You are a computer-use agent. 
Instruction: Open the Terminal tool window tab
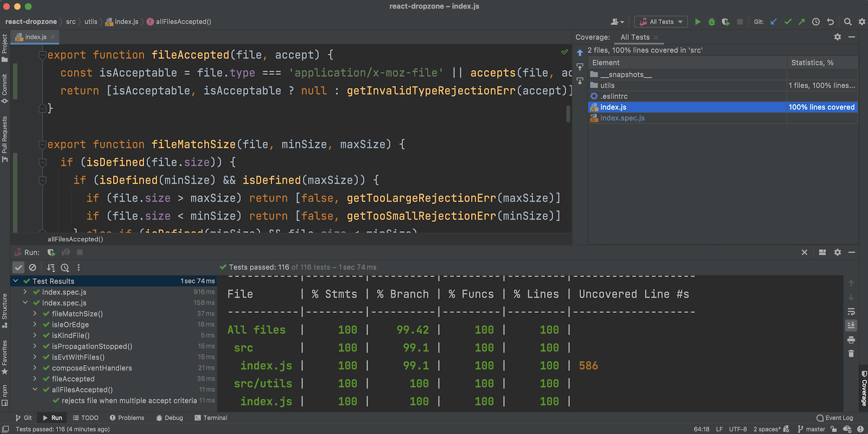(211, 418)
